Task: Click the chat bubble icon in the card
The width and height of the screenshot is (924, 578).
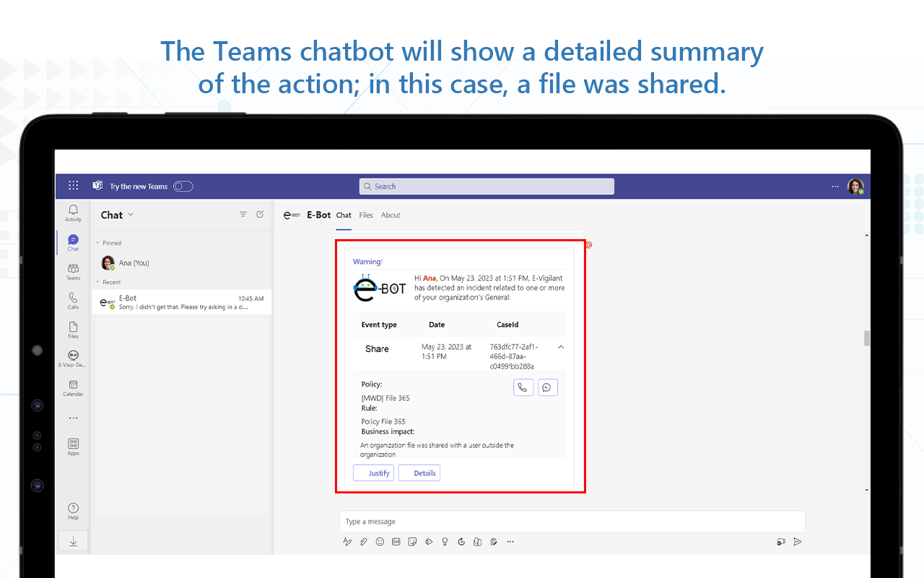Action: pyautogui.click(x=547, y=387)
